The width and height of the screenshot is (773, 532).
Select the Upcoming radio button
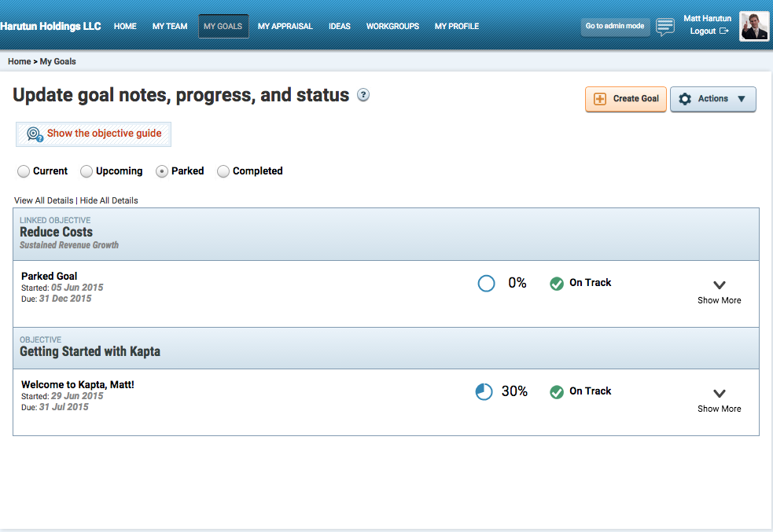pyautogui.click(x=87, y=171)
